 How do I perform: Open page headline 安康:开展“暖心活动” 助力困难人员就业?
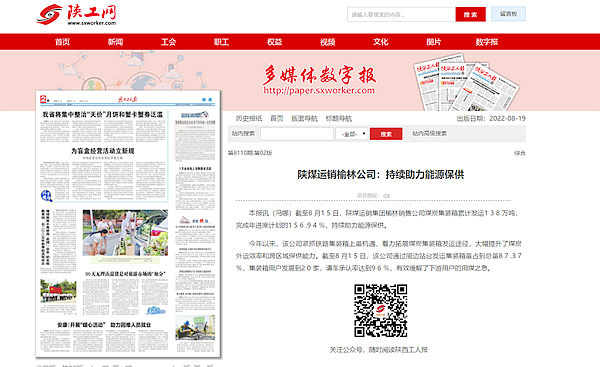point(104,325)
